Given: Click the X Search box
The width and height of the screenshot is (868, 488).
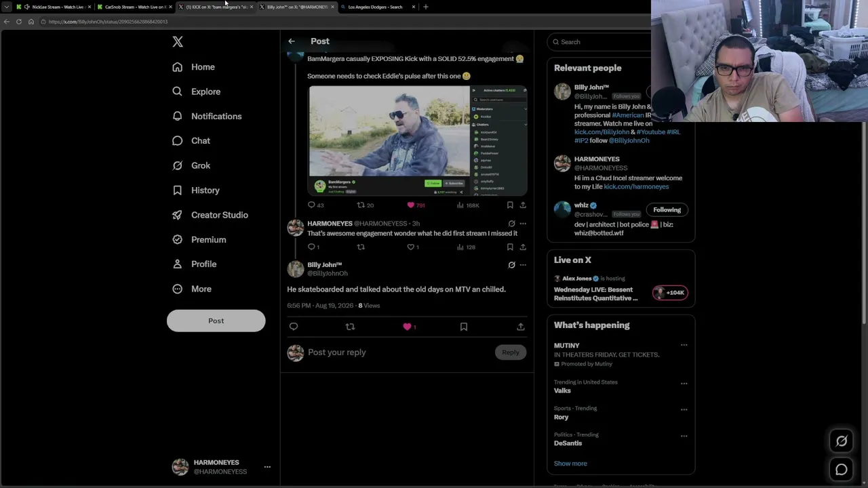Looking at the screenshot, I should pyautogui.click(x=600, y=42).
